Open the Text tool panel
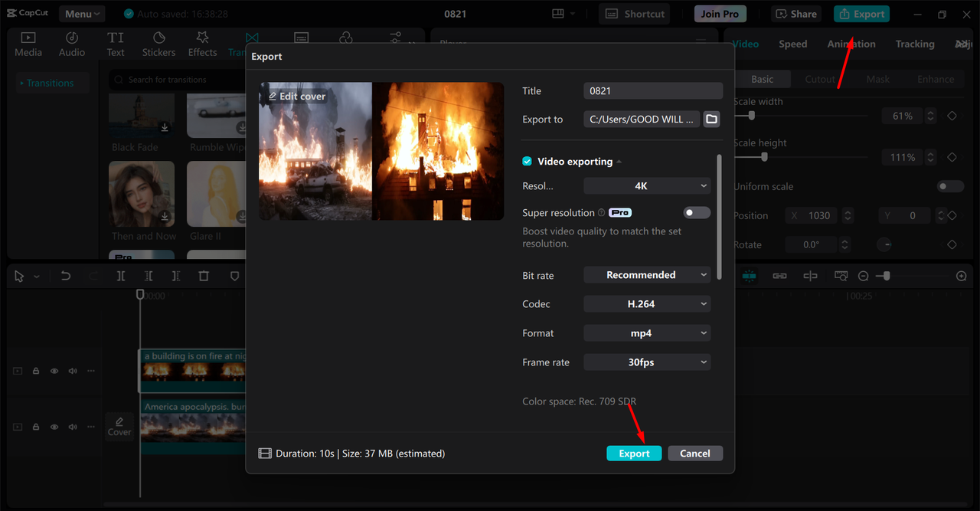Viewport: 980px width, 511px height. pyautogui.click(x=116, y=44)
